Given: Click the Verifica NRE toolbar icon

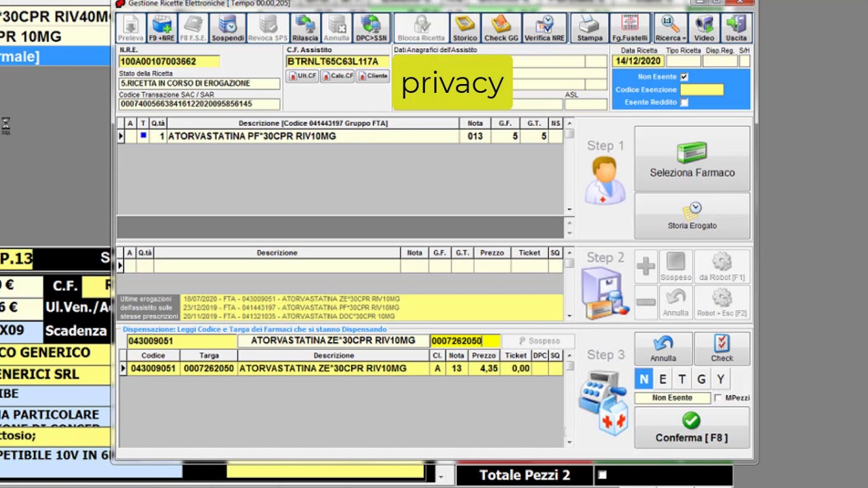Looking at the screenshot, I should 545,28.
